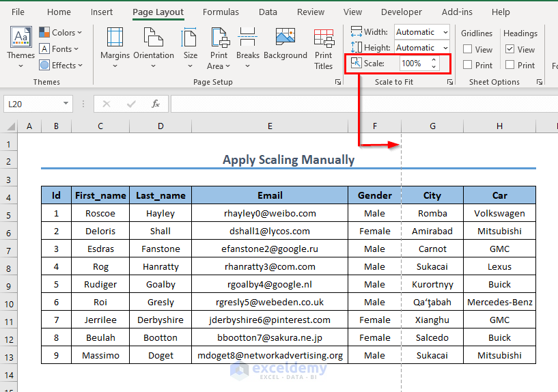Click the Name Box showing L20
558x392 pixels.
[32, 104]
